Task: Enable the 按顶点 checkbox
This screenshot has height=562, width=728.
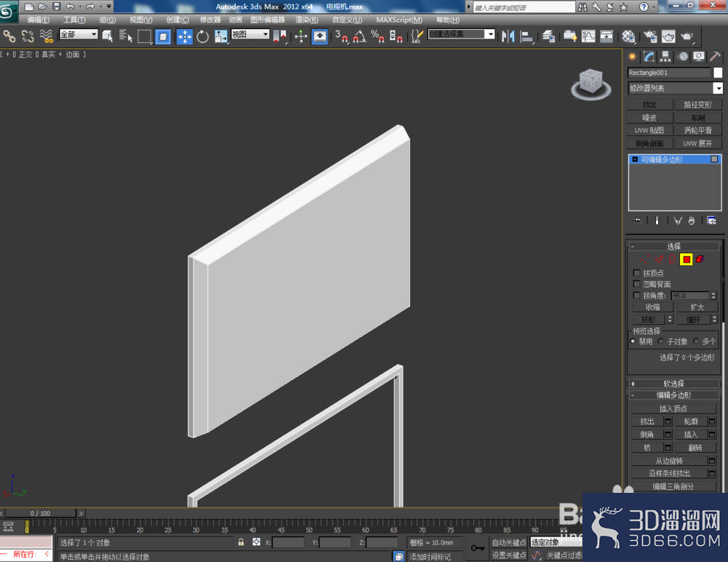Action: (636, 273)
